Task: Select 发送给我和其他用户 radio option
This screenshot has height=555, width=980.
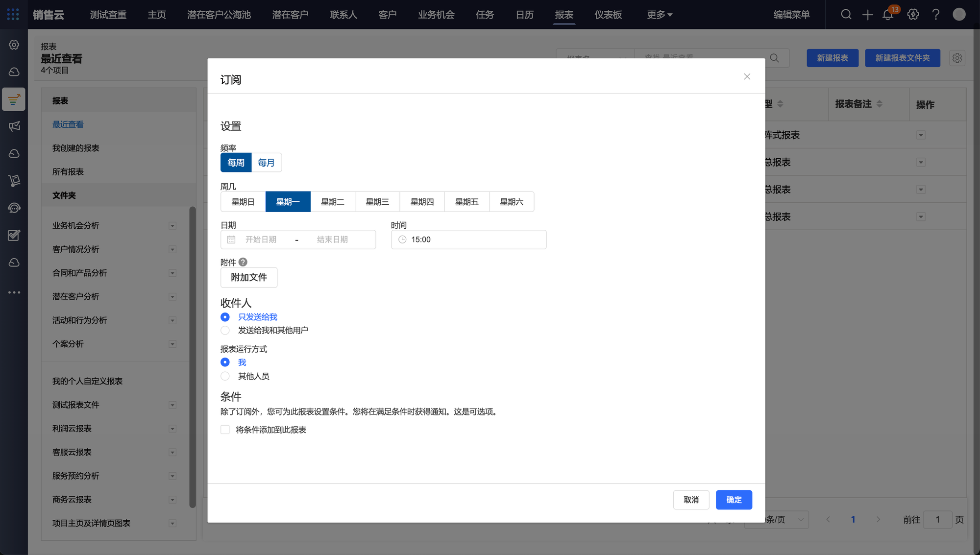Action: [225, 330]
